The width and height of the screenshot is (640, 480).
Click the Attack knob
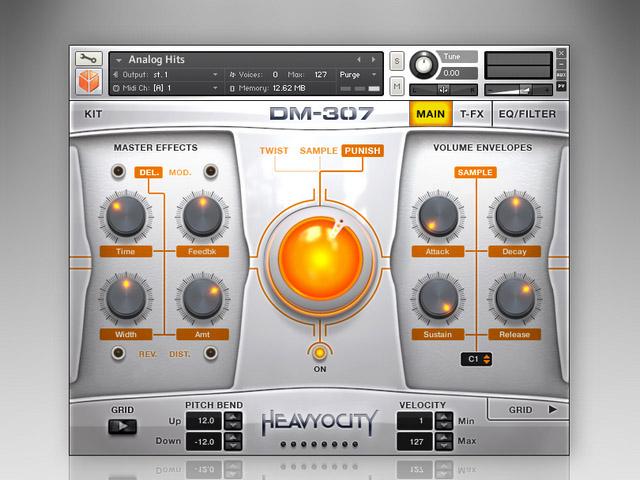pos(438,216)
